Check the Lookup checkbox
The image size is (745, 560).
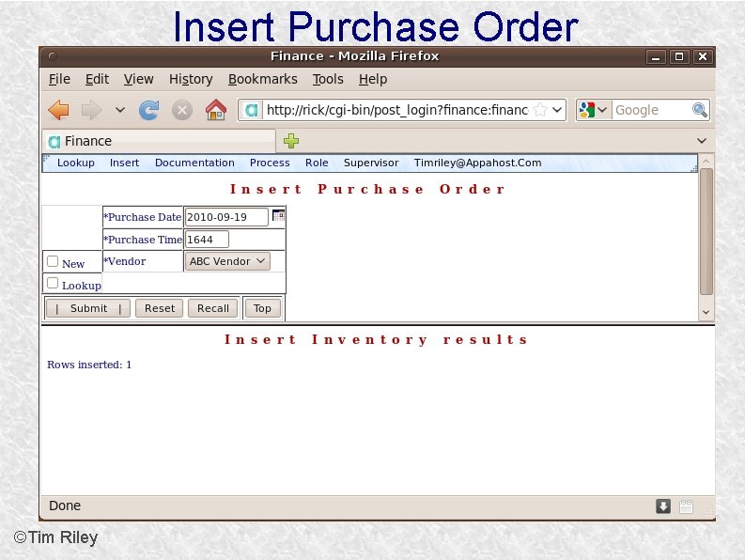point(53,284)
